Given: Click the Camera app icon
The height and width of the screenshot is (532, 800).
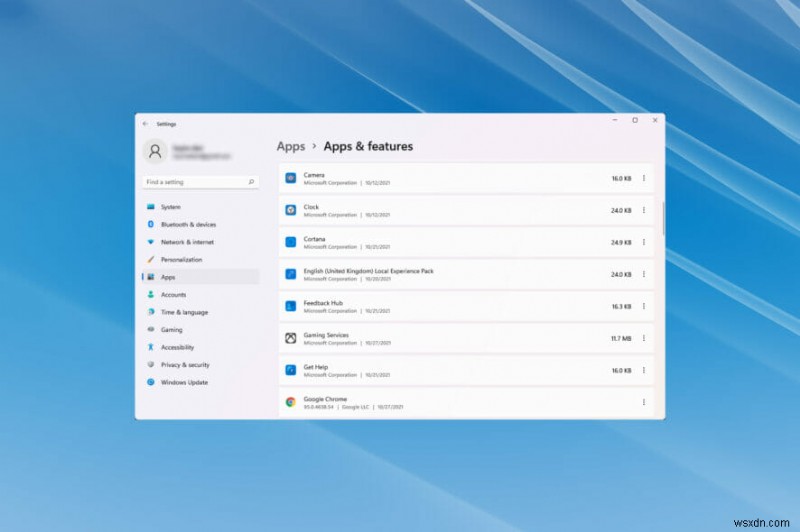Looking at the screenshot, I should (290, 178).
